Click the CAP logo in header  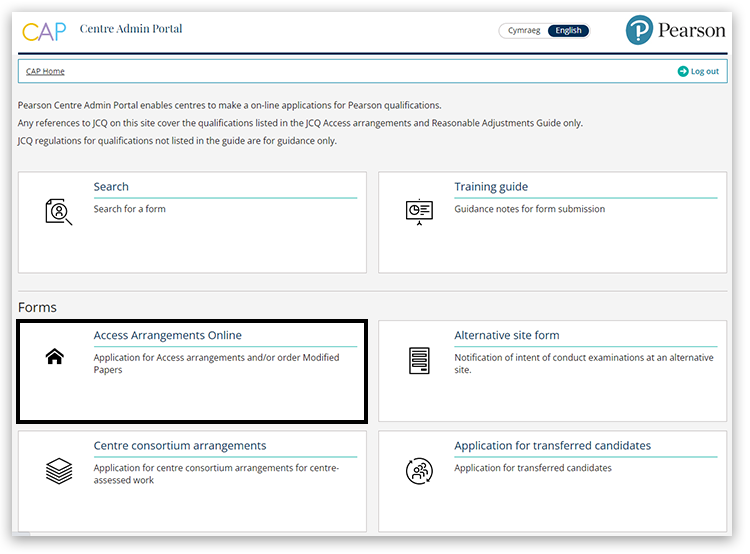coord(44,31)
